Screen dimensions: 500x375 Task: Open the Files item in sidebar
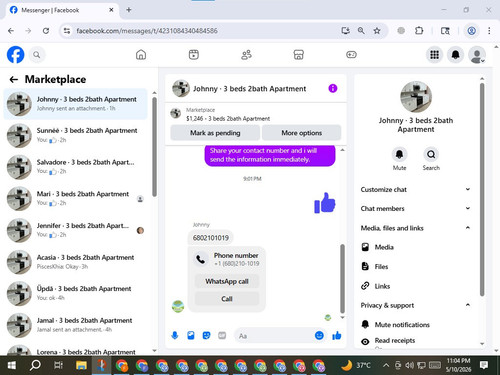click(415, 266)
